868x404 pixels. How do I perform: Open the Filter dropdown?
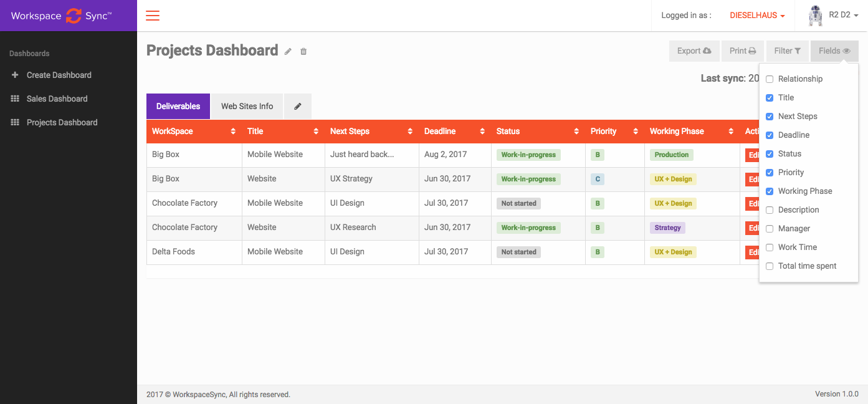pyautogui.click(x=787, y=51)
